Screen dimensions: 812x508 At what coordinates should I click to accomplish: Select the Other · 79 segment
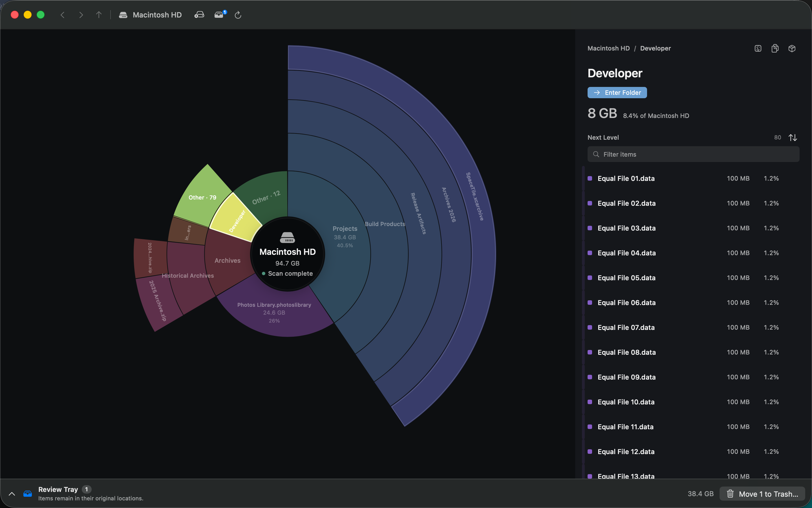202,198
